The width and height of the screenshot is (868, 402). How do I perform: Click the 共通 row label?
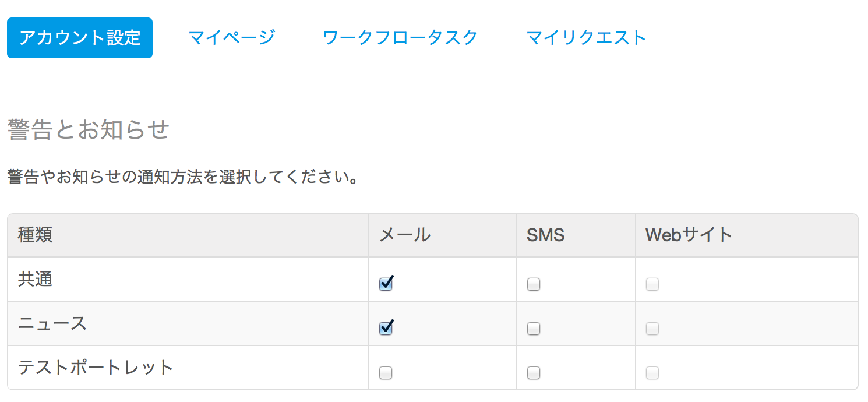point(36,280)
